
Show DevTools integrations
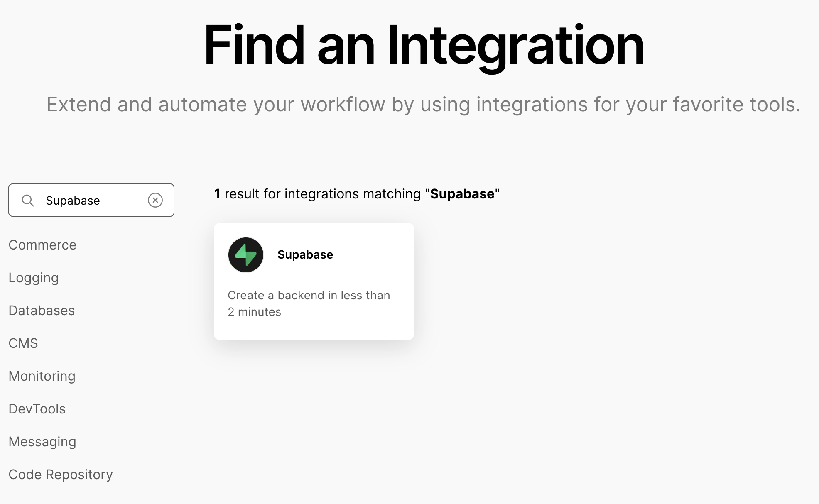tap(37, 409)
